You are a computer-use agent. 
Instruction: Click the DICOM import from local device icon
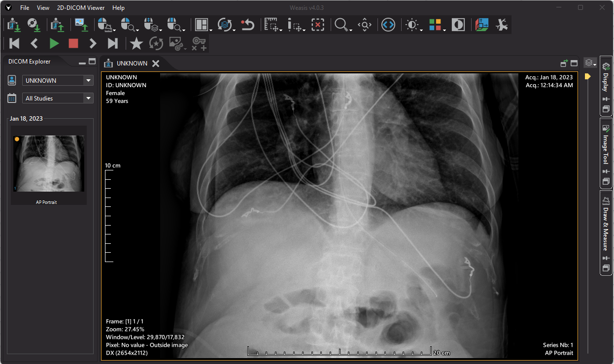pos(14,25)
